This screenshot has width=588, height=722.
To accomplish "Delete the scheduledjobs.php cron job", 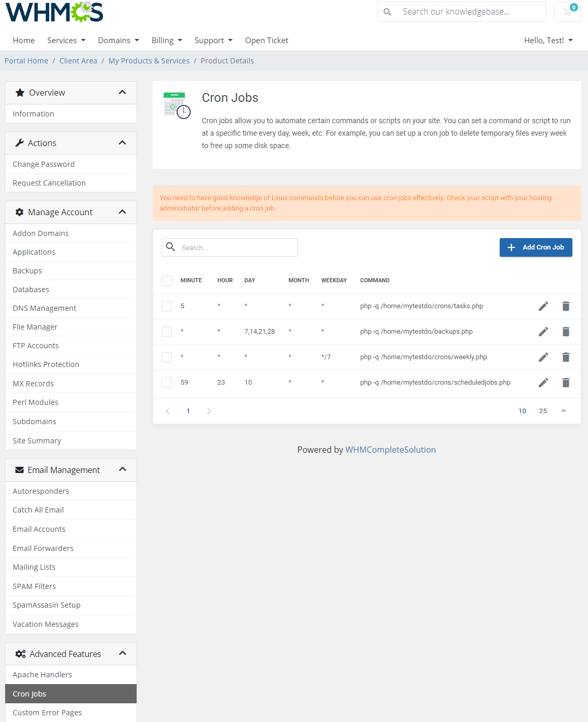I will click(x=566, y=383).
